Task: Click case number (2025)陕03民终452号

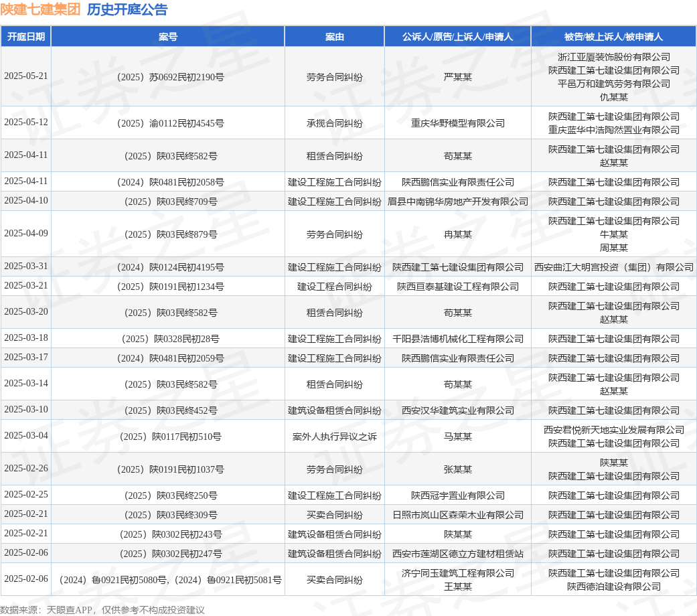Action: point(170,410)
